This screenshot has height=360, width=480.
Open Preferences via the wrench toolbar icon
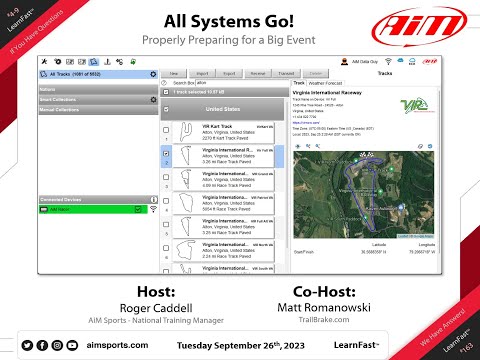click(x=44, y=61)
